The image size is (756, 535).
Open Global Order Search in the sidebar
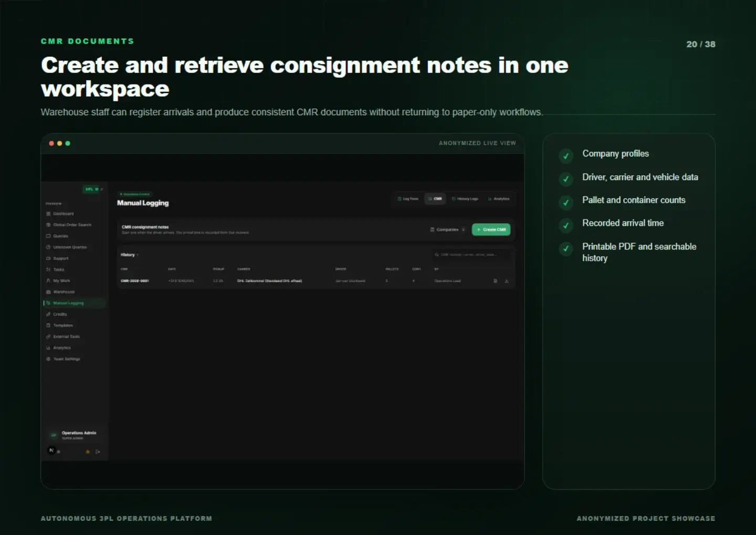69,225
